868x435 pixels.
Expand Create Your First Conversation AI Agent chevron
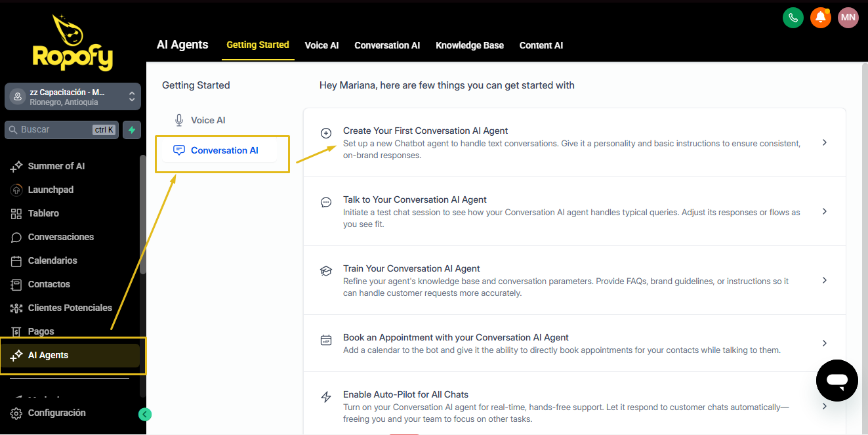pos(825,142)
